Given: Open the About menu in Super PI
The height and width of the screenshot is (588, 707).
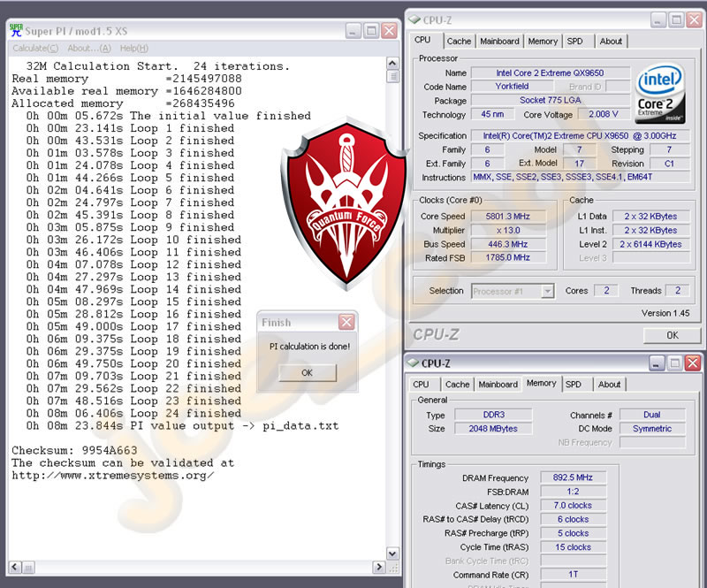Looking at the screenshot, I should pos(89,49).
